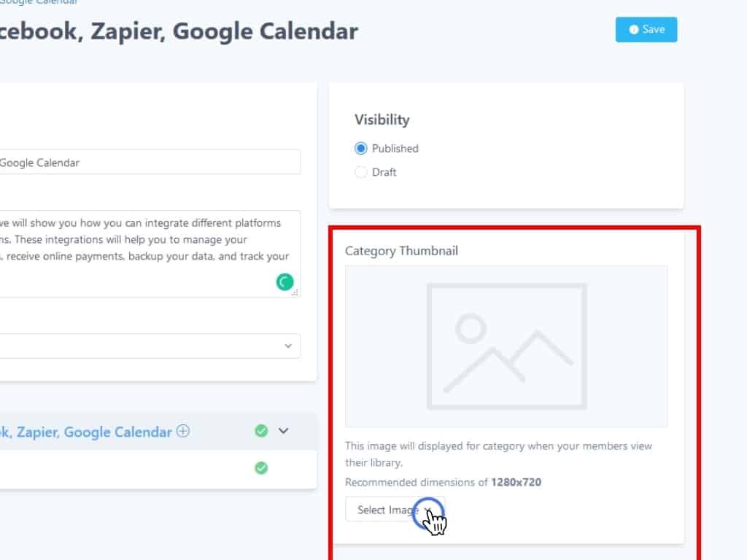Select the Published visibility option

[x=360, y=149]
